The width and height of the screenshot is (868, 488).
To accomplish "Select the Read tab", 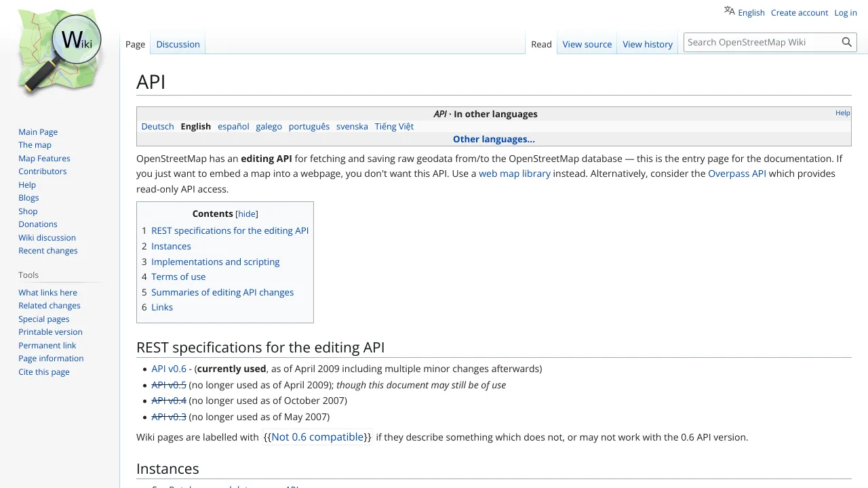I will [x=541, y=44].
